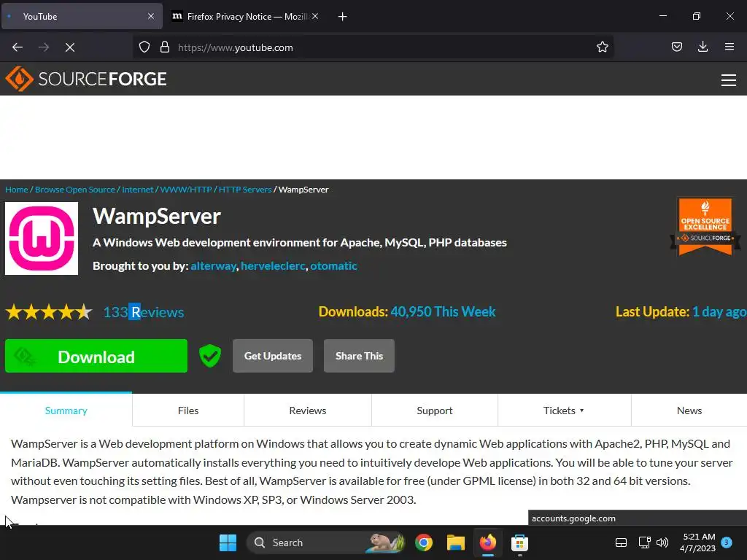Open the Summary tab
Image resolution: width=747 pixels, height=560 pixels.
click(x=66, y=410)
